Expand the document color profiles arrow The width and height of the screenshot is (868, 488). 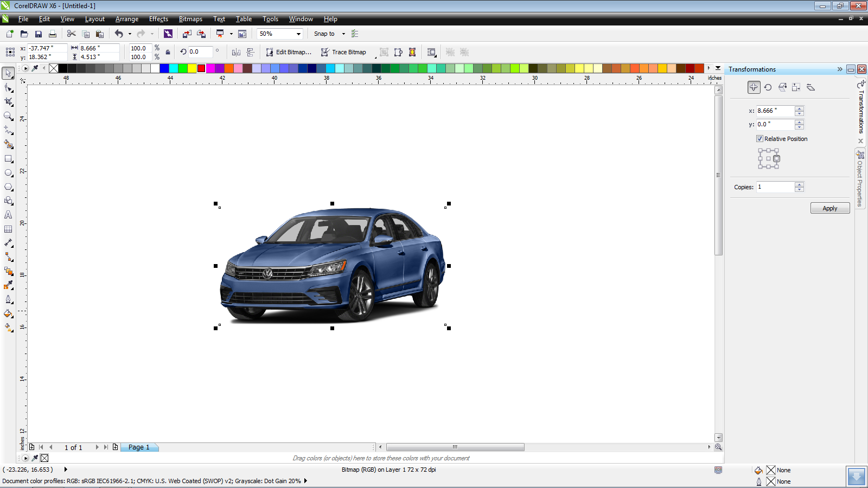pos(305,481)
